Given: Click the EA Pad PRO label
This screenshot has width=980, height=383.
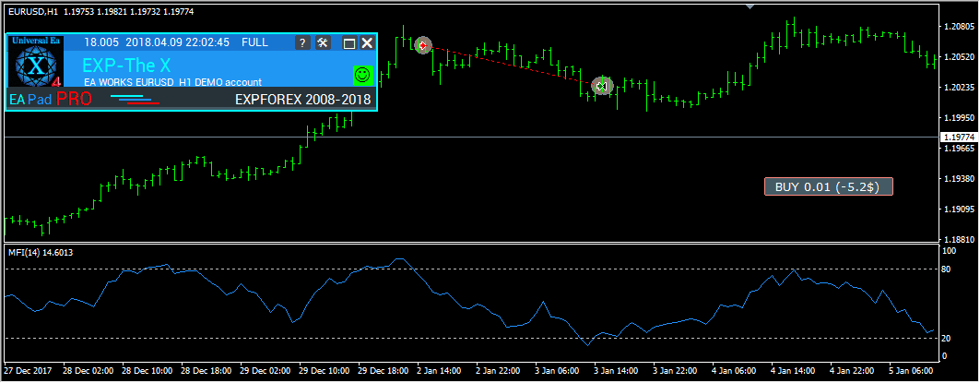Looking at the screenshot, I should (51, 100).
